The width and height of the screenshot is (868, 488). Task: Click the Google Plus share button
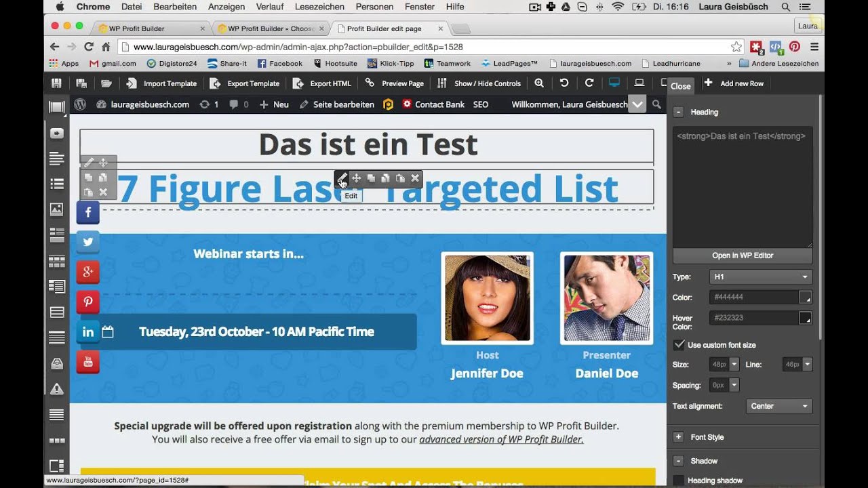coord(88,272)
